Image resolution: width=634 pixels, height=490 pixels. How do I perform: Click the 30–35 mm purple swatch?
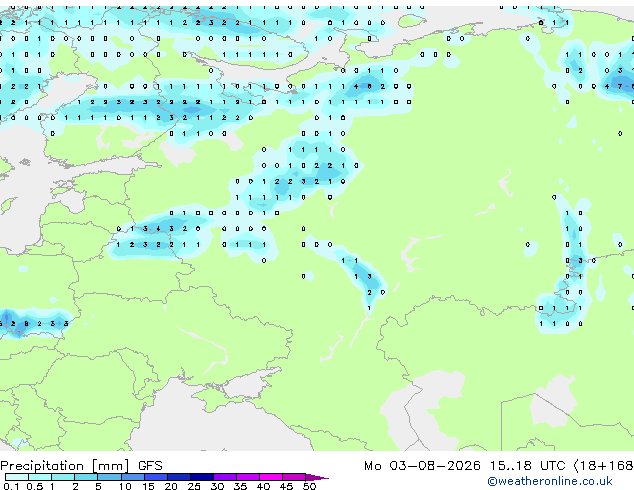point(224,477)
